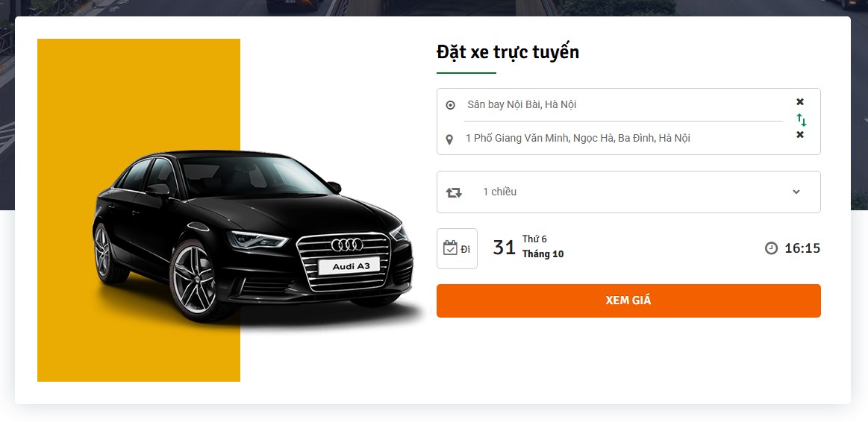Image resolution: width=868 pixels, height=422 pixels.
Task: Expand the trip type chevron arrow
Action: [x=796, y=192]
